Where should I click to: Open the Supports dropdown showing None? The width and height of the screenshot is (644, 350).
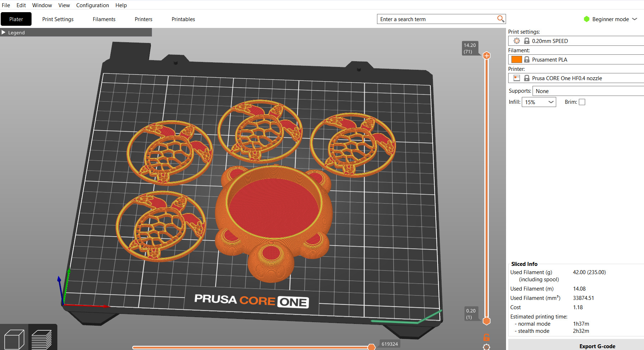coord(588,91)
